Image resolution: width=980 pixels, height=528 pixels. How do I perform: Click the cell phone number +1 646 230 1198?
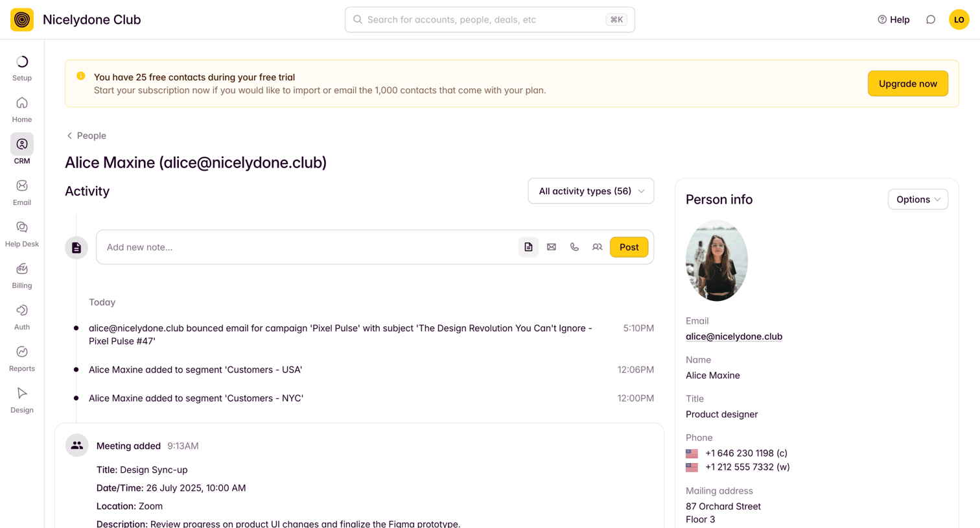tap(746, 453)
